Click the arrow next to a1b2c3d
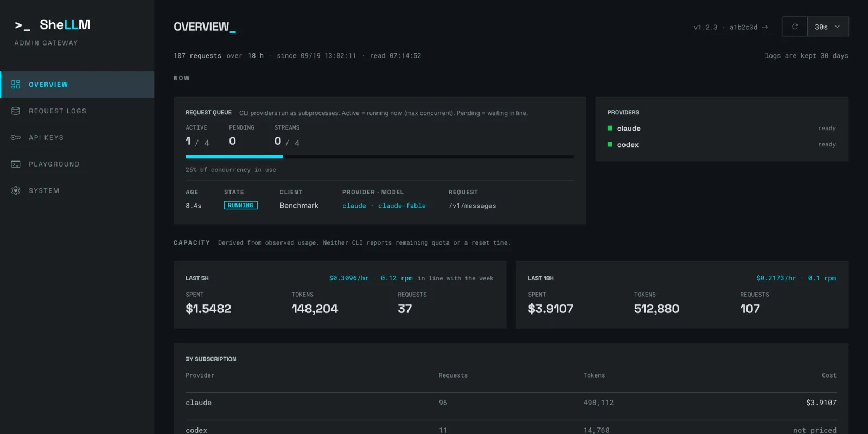 pos(765,27)
